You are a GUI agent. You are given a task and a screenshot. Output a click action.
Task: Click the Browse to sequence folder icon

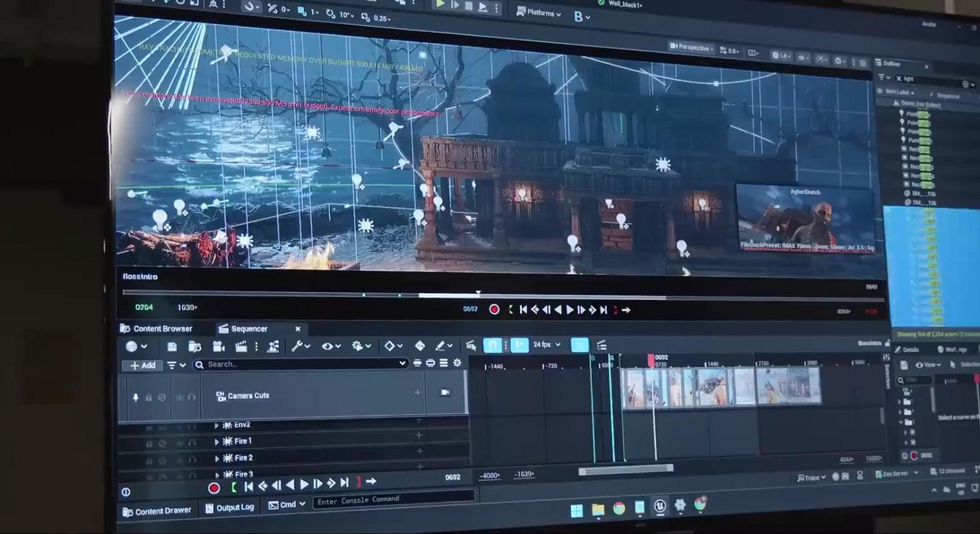195,347
